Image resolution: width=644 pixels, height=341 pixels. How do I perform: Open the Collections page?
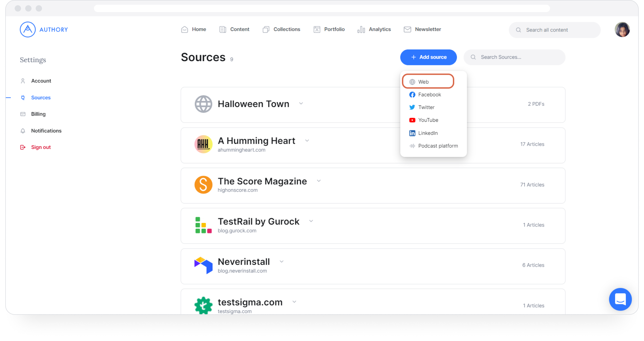pyautogui.click(x=281, y=29)
